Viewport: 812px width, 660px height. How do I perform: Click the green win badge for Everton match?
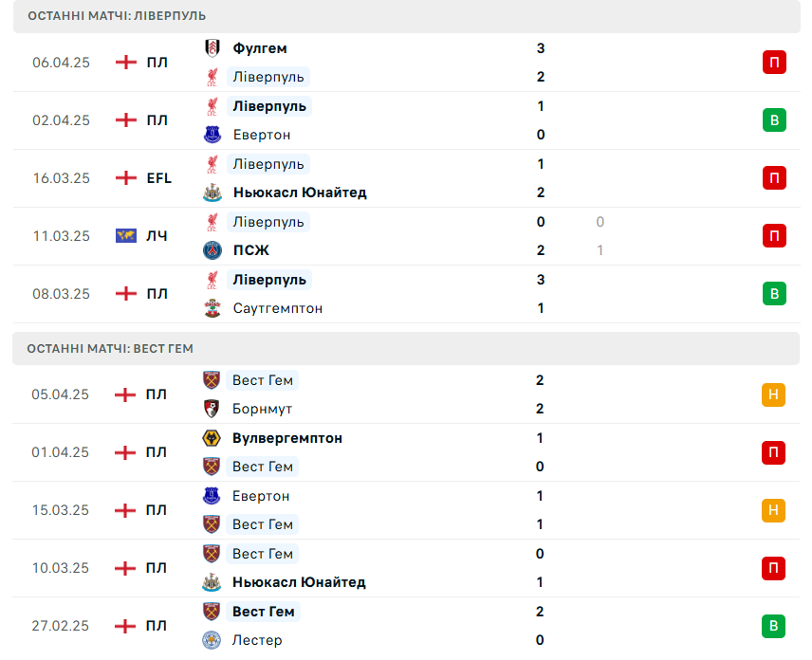(774, 120)
